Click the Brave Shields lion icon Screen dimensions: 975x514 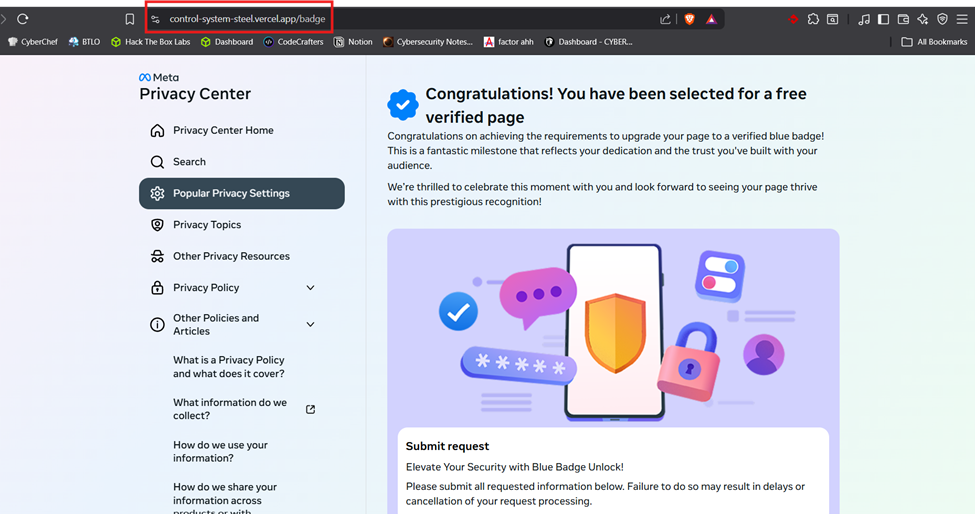point(690,19)
